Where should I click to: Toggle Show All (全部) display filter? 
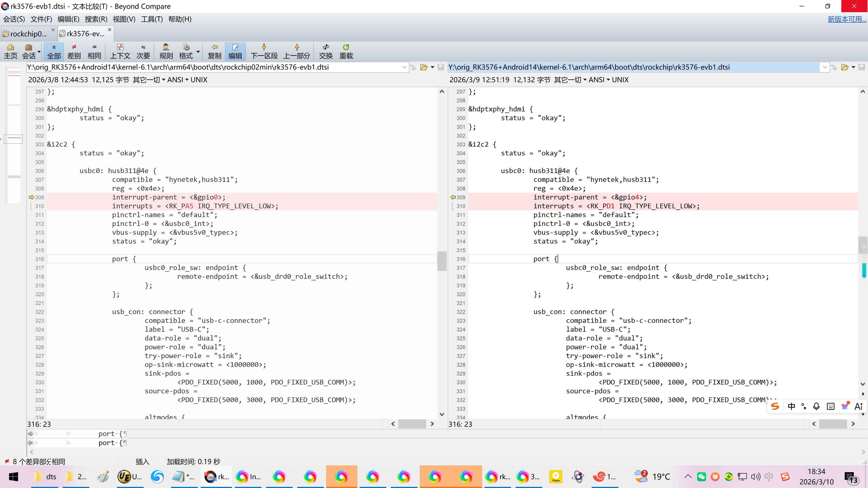click(x=54, y=51)
